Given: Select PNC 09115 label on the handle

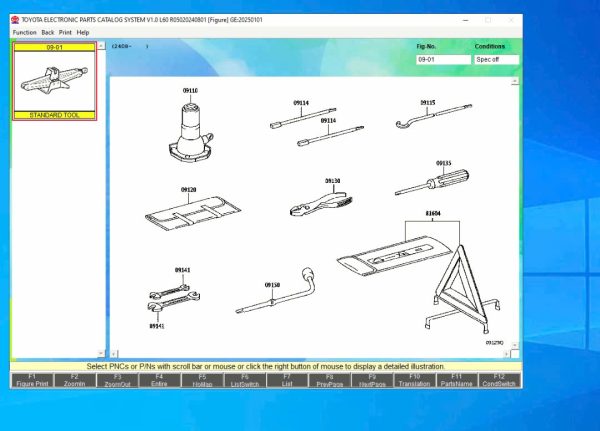Looking at the screenshot, I should point(427,103).
